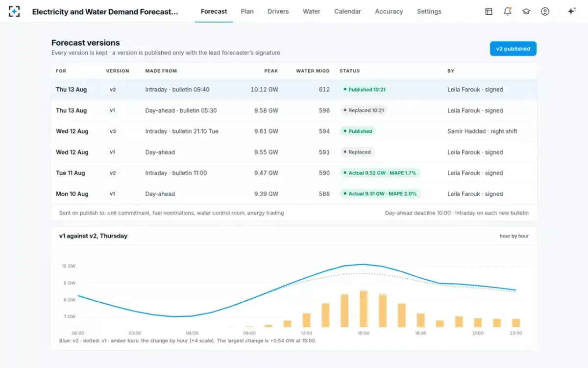The height and width of the screenshot is (368, 588).
Task: Select the Tue 11 Aug v2 version chip
Action: pos(113,173)
